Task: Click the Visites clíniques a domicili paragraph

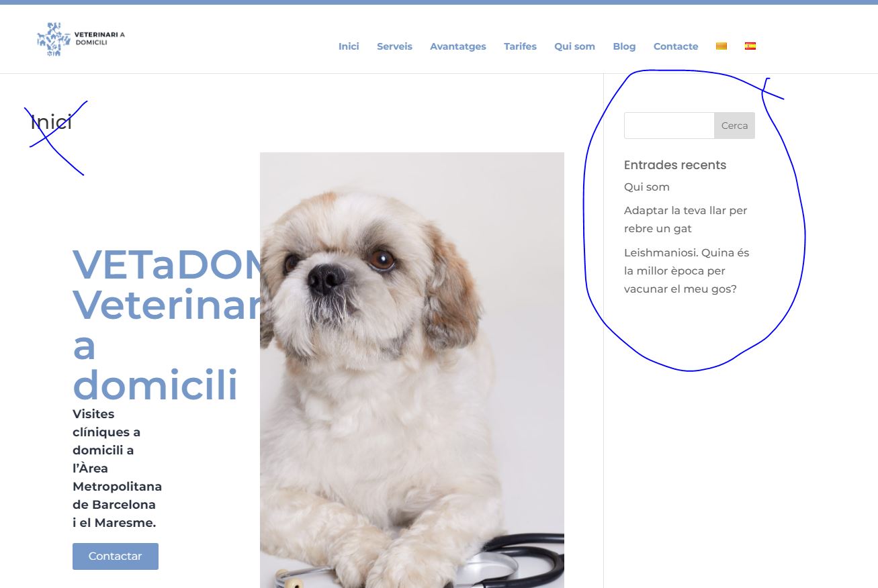Action: [117, 468]
